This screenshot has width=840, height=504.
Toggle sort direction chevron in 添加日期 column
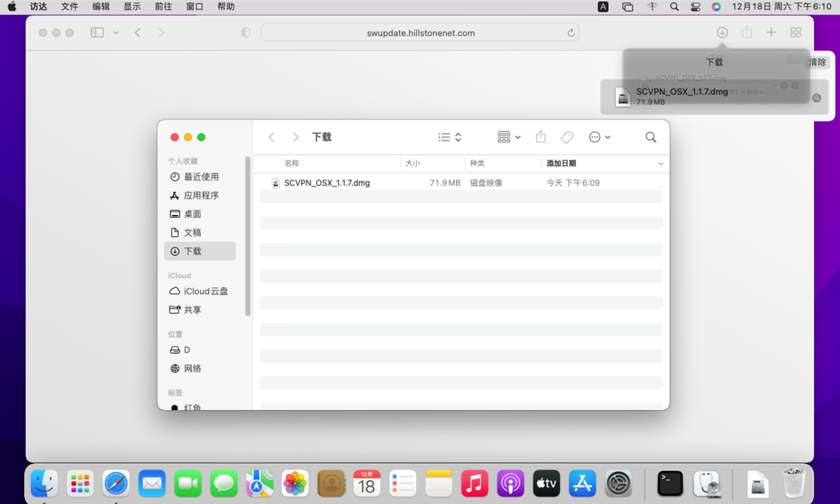coord(661,164)
